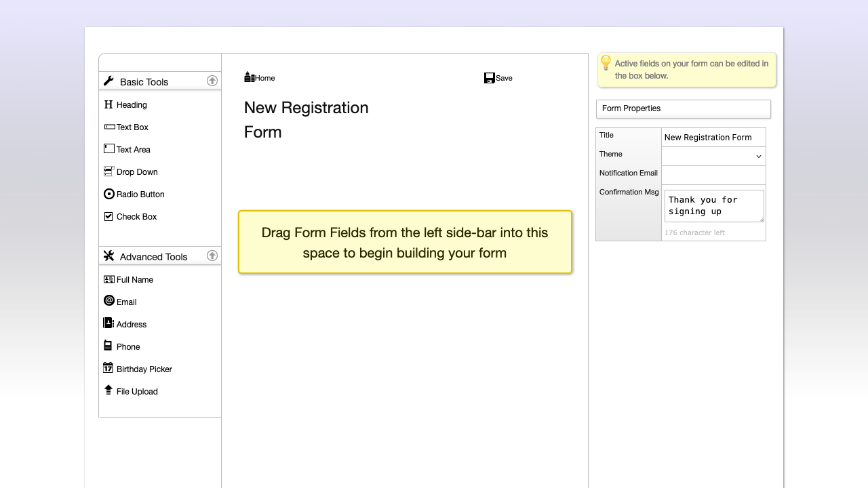
Task: Collapse the Basic Tools section
Action: 212,80
